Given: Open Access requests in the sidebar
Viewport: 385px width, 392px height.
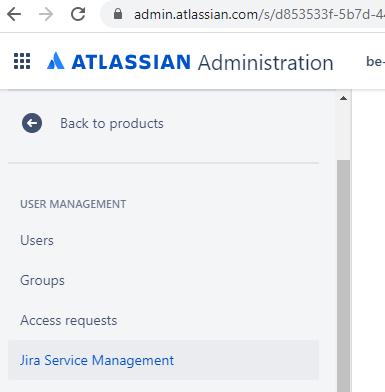Looking at the screenshot, I should [x=69, y=320].
